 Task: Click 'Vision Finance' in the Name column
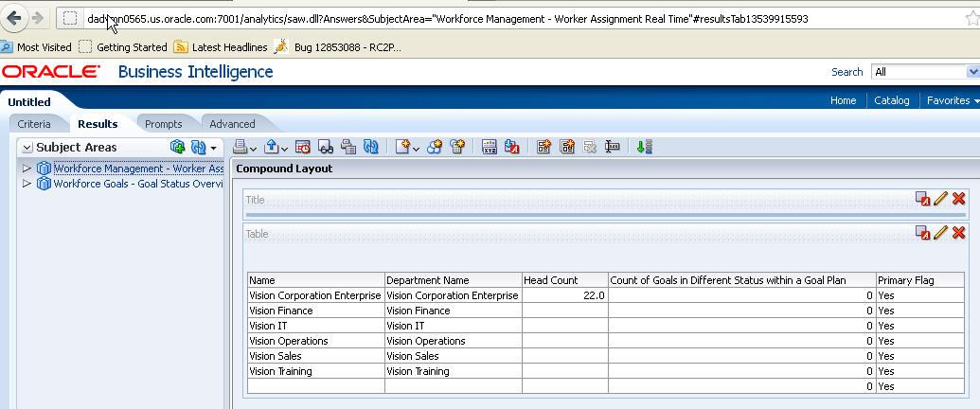280,311
